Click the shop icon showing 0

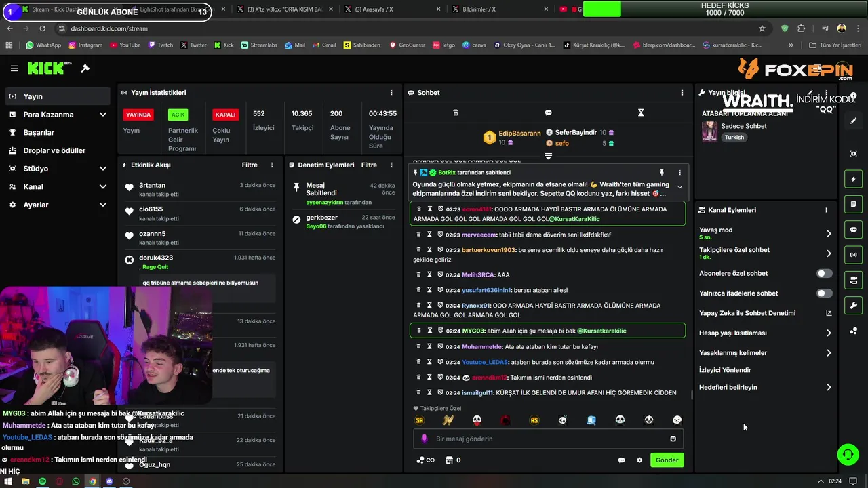(x=453, y=460)
